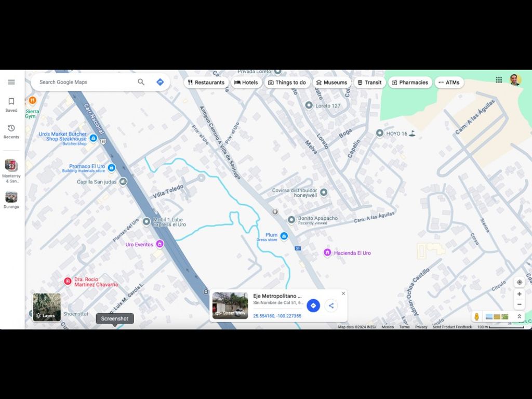Select the Museums chip
The image size is (532, 399).
(x=332, y=83)
